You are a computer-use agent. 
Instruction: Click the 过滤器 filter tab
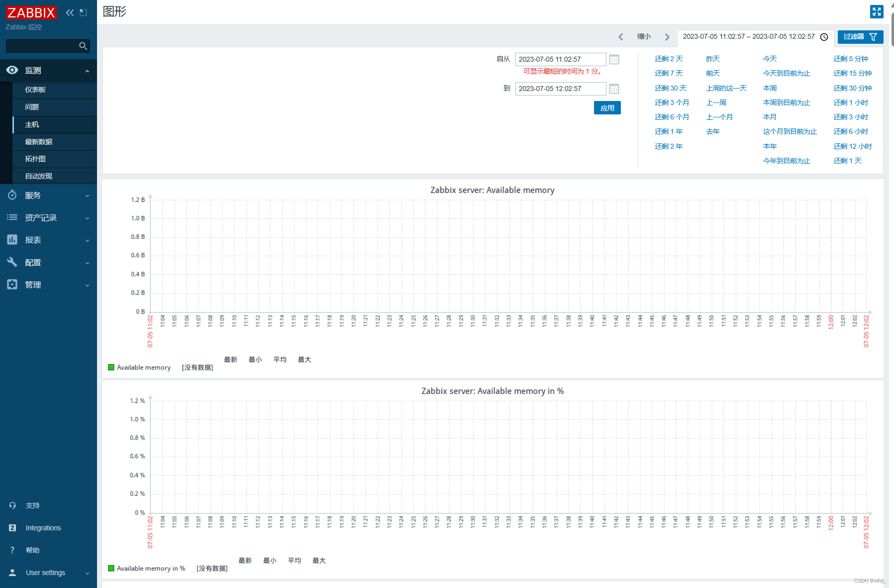[x=860, y=37]
